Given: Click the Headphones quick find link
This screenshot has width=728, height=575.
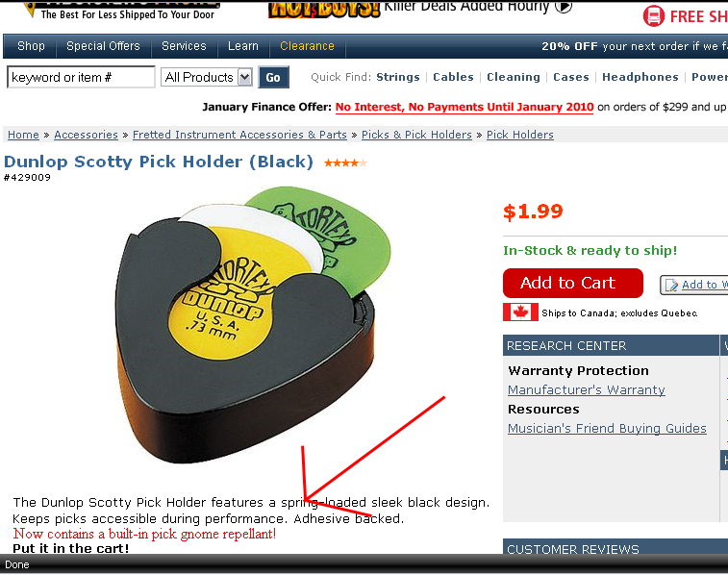Looking at the screenshot, I should (x=640, y=77).
